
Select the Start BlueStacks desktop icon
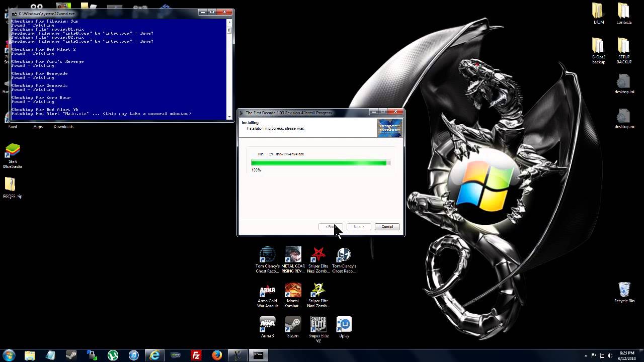13,156
